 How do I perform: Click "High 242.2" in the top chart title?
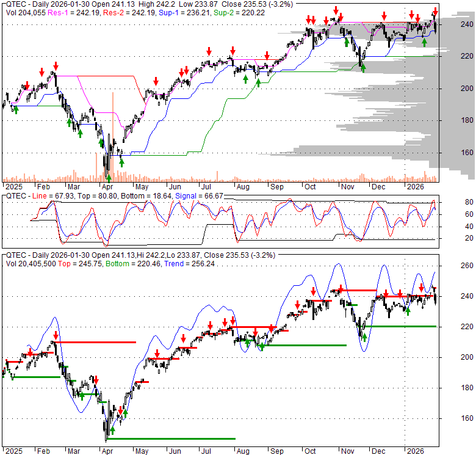[157, 4]
